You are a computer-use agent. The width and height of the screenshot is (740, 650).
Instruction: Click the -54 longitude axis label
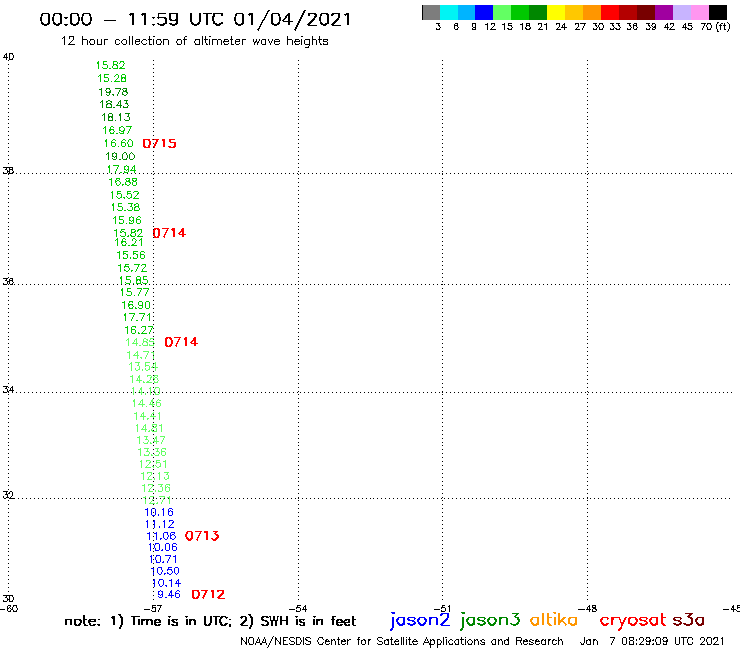click(298, 609)
